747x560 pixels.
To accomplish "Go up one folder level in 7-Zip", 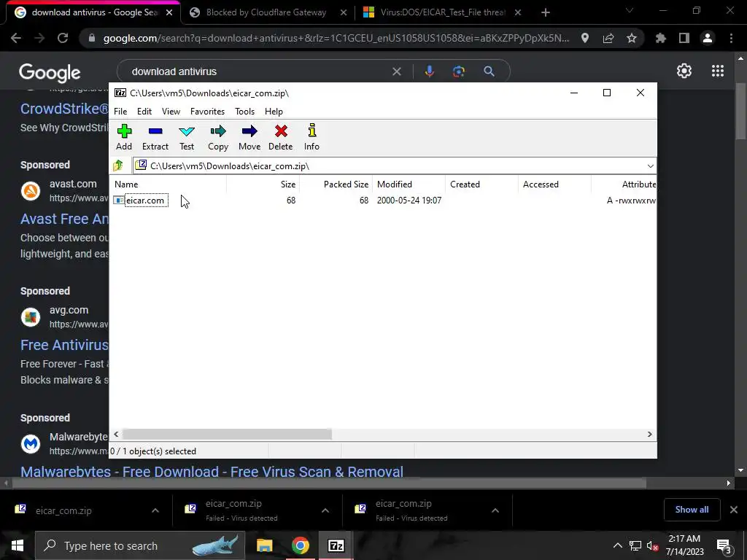I will pos(118,166).
